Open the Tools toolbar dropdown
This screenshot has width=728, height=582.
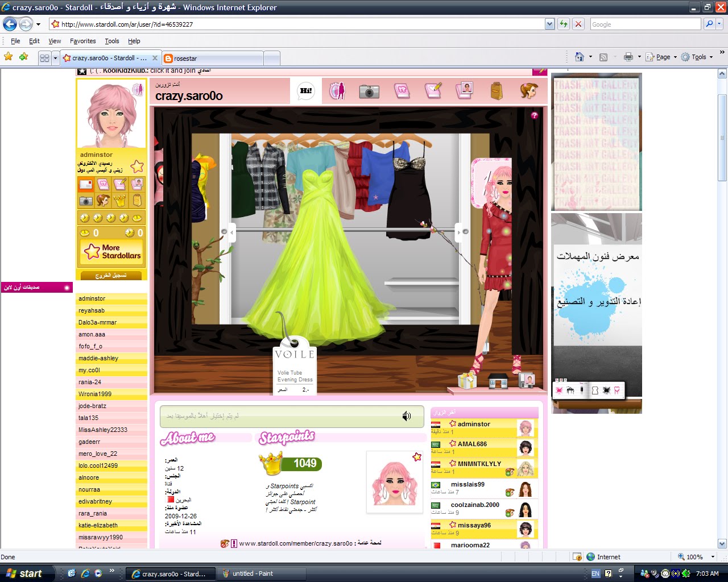(697, 57)
